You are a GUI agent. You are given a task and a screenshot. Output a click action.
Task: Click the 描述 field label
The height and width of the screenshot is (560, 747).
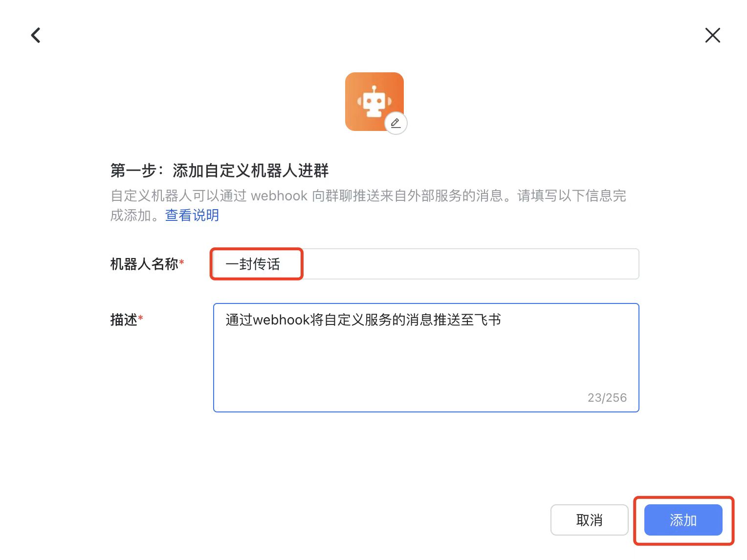(124, 320)
